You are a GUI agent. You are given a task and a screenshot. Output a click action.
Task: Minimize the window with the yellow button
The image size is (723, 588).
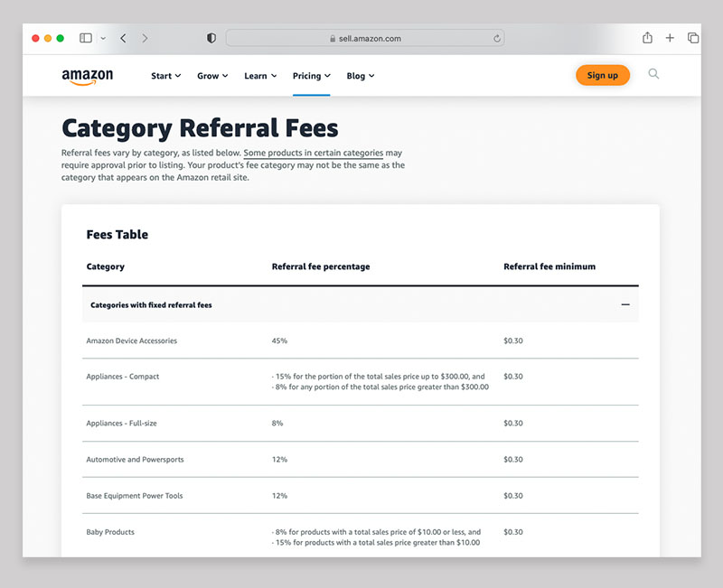click(x=48, y=38)
